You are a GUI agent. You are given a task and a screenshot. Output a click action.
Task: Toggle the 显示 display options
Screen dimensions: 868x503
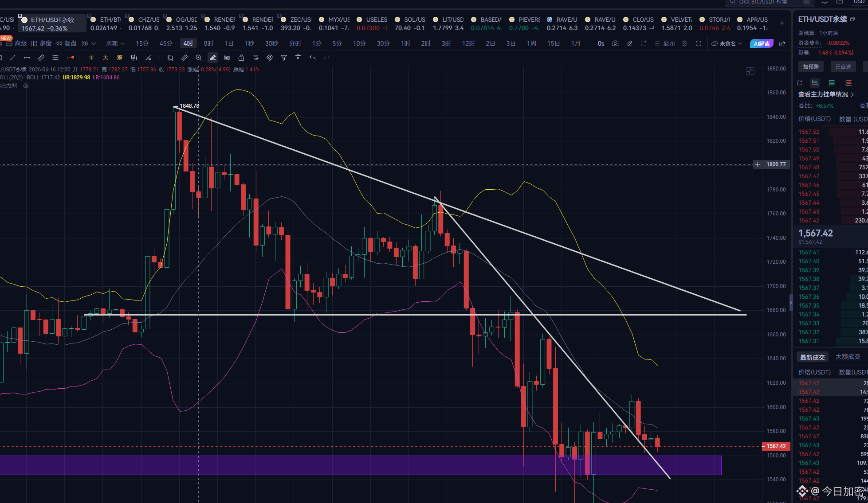click(x=665, y=43)
